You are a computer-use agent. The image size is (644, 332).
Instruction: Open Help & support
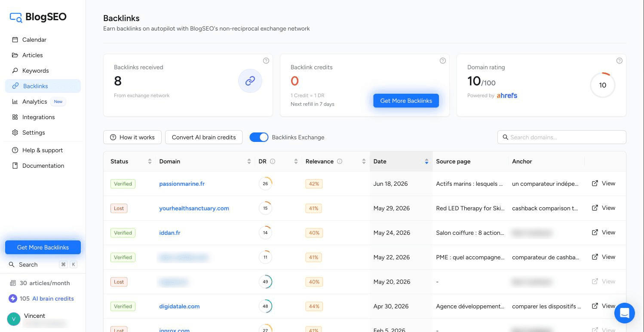[x=43, y=150]
